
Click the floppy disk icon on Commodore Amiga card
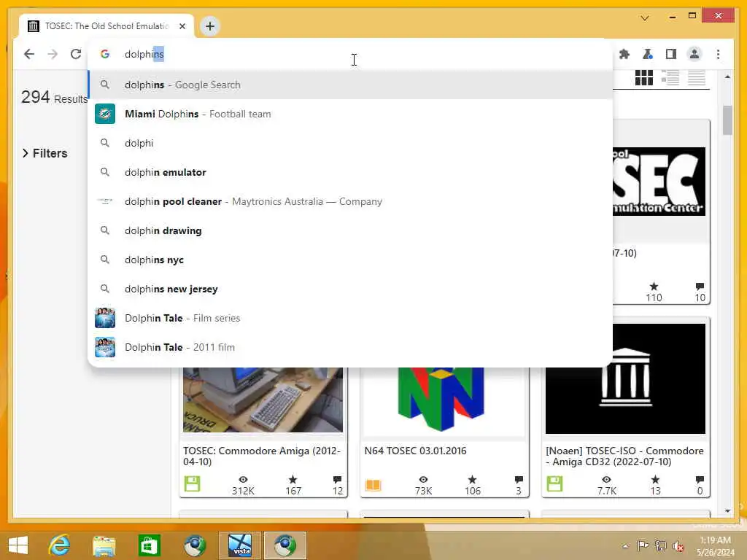tap(192, 484)
